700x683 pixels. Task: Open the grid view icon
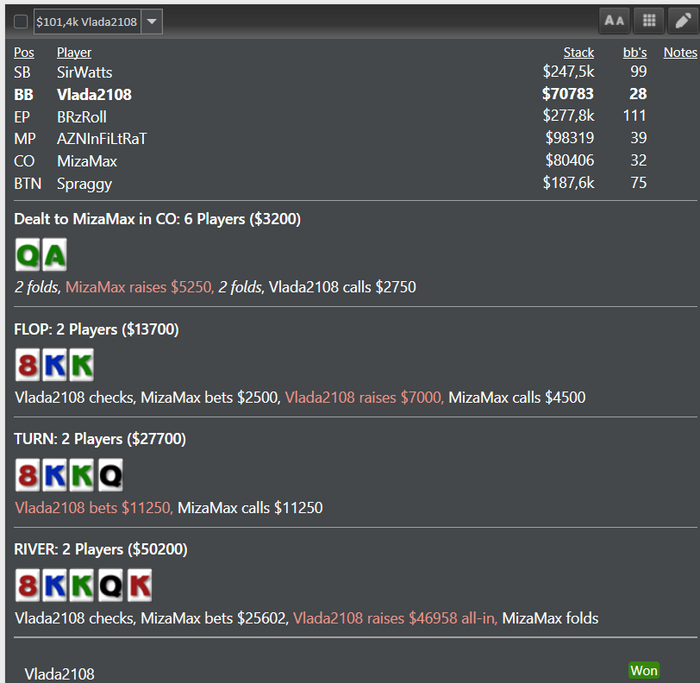coord(649,21)
